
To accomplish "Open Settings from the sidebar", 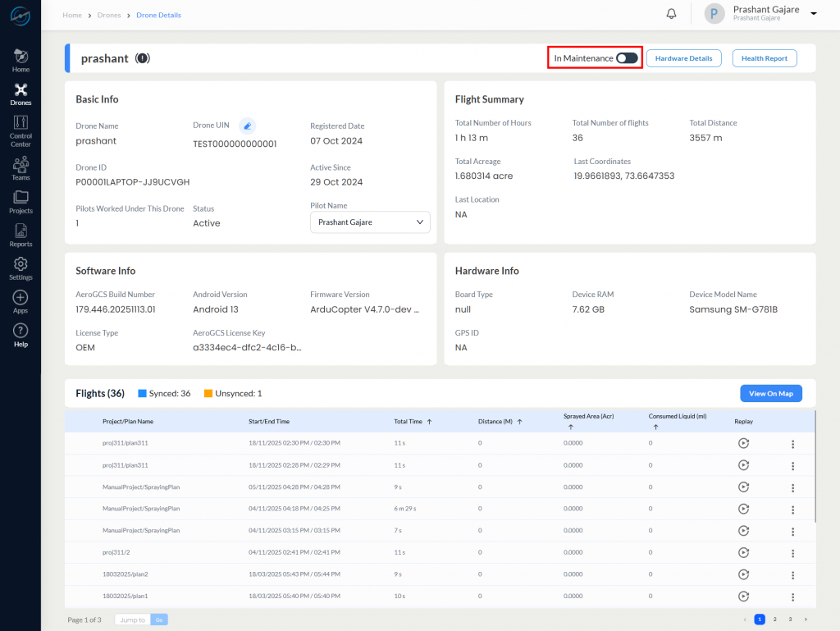I will click(20, 265).
